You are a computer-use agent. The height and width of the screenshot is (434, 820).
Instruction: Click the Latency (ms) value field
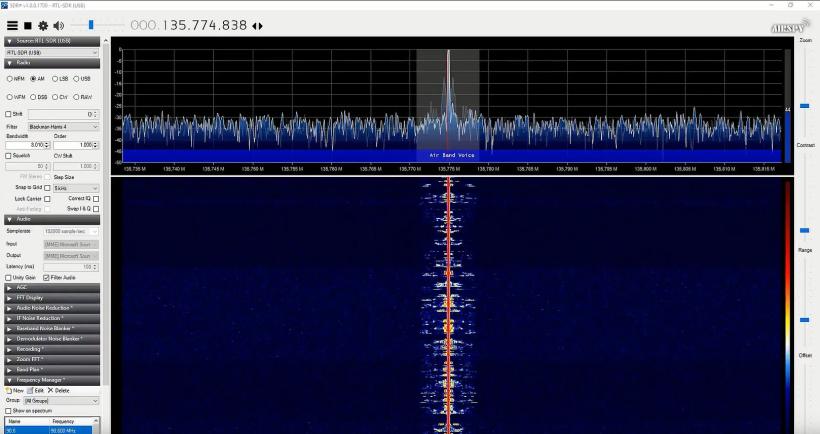click(x=71, y=267)
